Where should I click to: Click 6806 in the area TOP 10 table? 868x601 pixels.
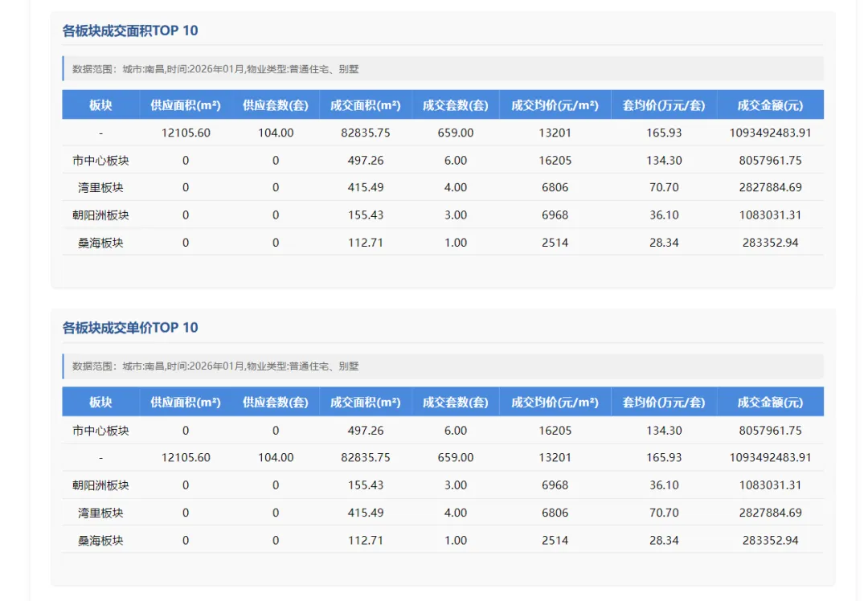pyautogui.click(x=555, y=187)
